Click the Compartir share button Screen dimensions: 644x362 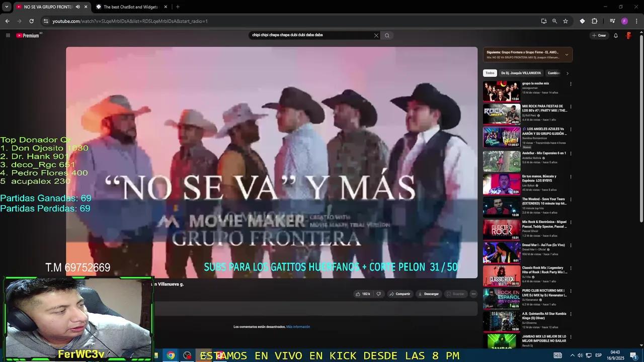[x=400, y=294]
